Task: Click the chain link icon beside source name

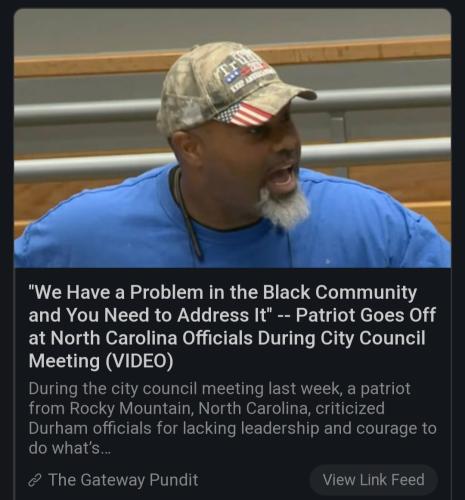Action: click(34, 481)
